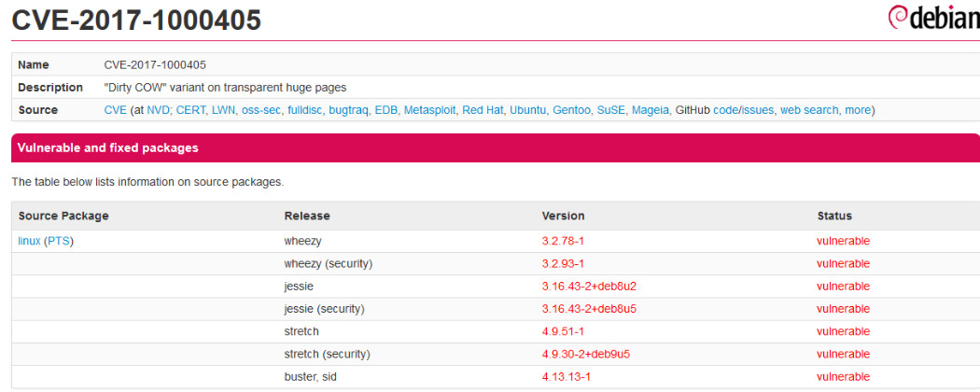Open the Debian logo homepage link
This screenshot has width=980, height=392.
(933, 20)
